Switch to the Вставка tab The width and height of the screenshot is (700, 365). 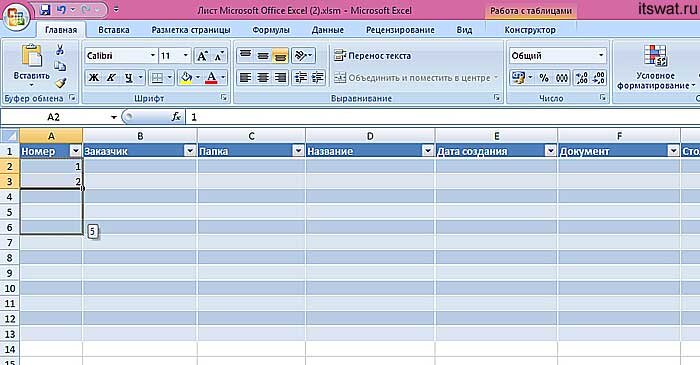click(114, 30)
